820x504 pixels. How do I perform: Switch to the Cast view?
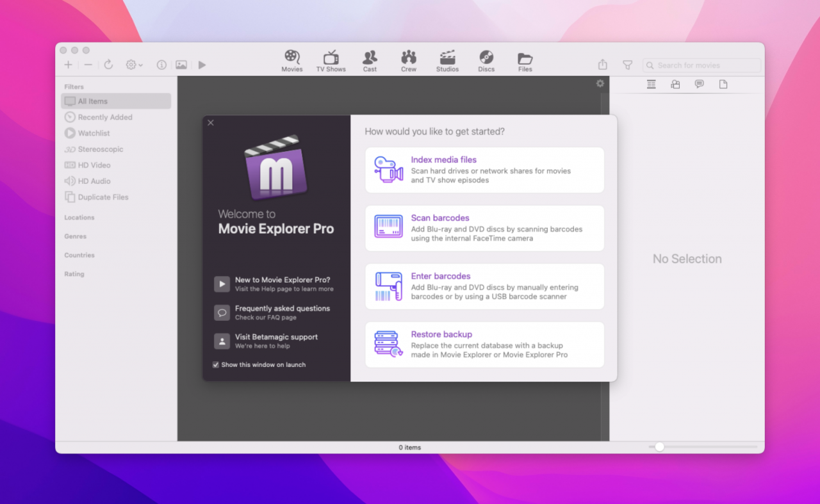pyautogui.click(x=370, y=58)
